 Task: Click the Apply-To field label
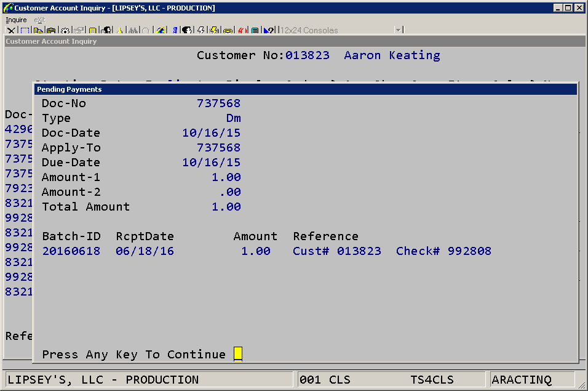tap(71, 148)
